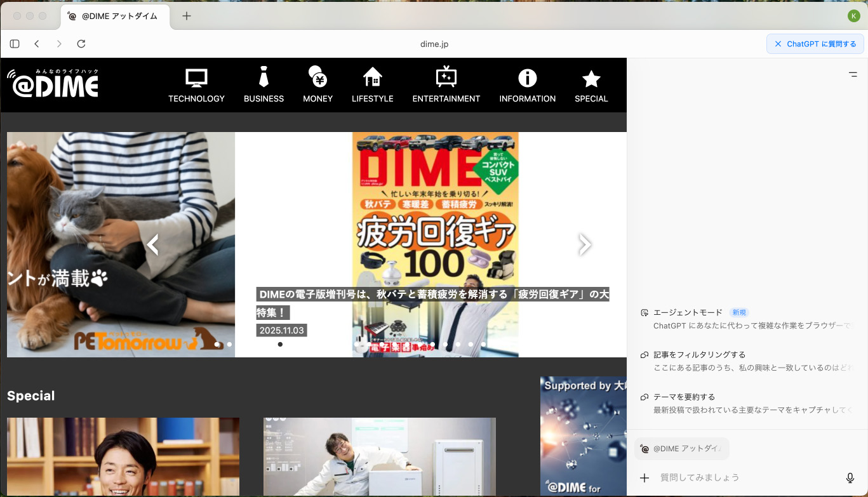Click the 質問してみましょう input field

(x=743, y=477)
